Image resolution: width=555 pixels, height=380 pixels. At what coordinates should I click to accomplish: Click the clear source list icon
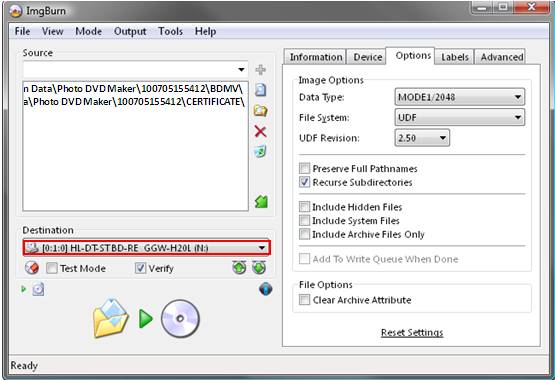coord(260,151)
